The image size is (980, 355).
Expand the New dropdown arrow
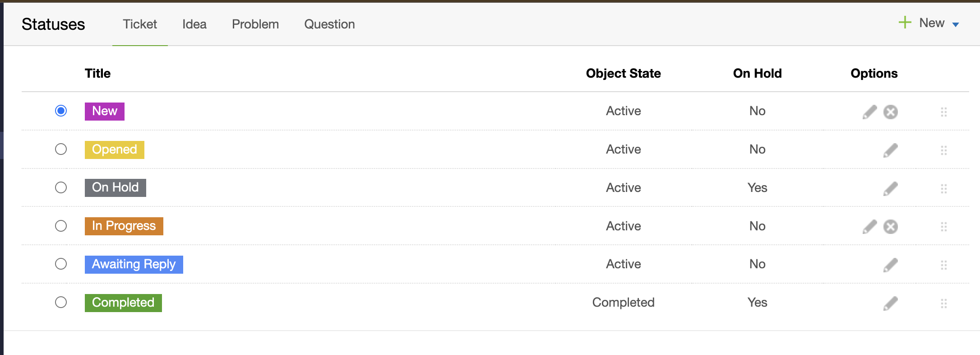tap(955, 24)
